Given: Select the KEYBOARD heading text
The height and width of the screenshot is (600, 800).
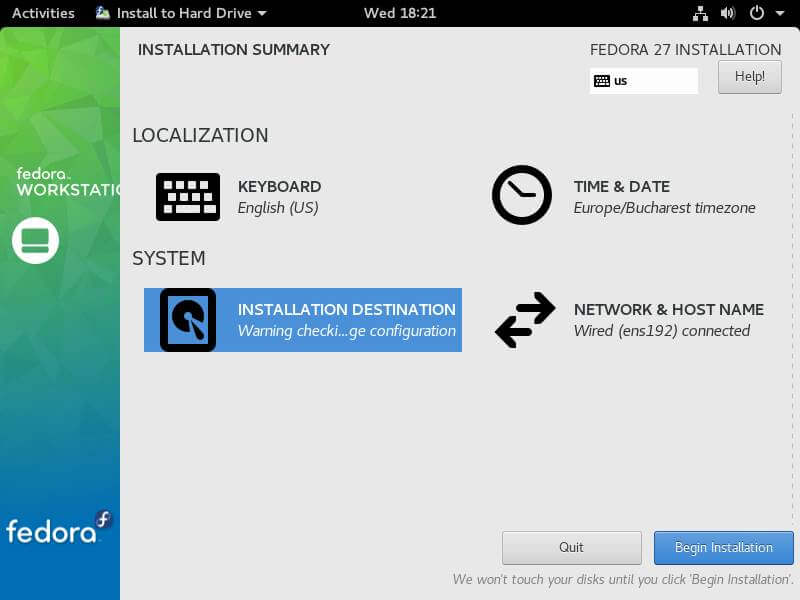Looking at the screenshot, I should tap(279, 187).
